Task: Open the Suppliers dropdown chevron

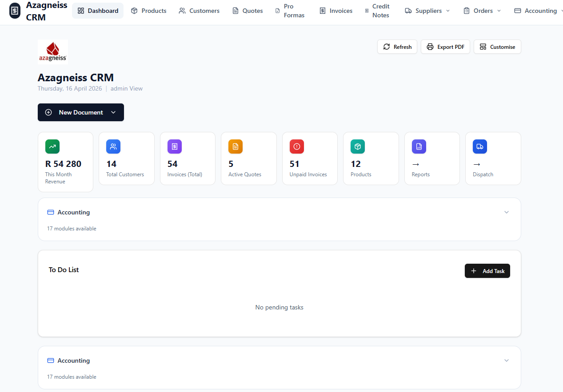Action: point(448,11)
